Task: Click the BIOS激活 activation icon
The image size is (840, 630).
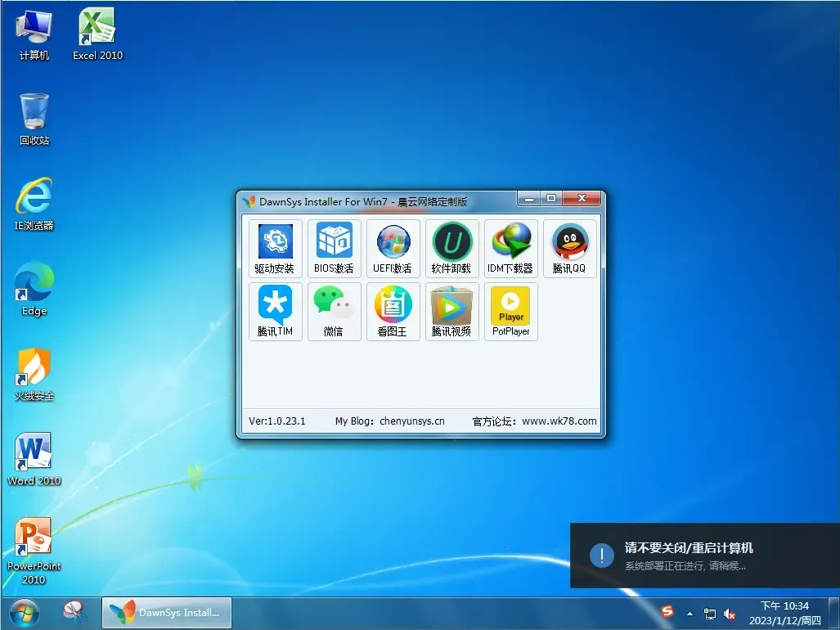Action: click(334, 248)
